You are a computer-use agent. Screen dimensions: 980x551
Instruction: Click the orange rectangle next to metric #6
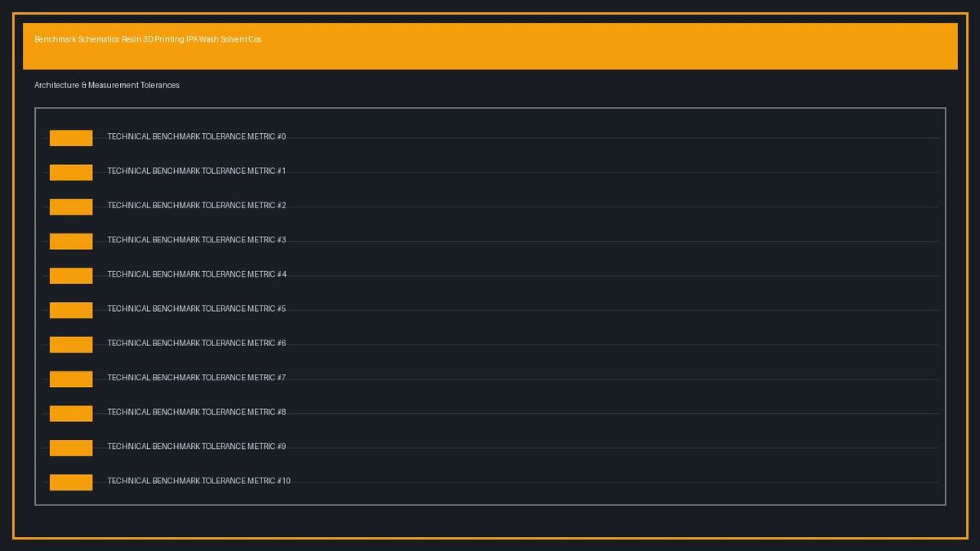point(71,344)
